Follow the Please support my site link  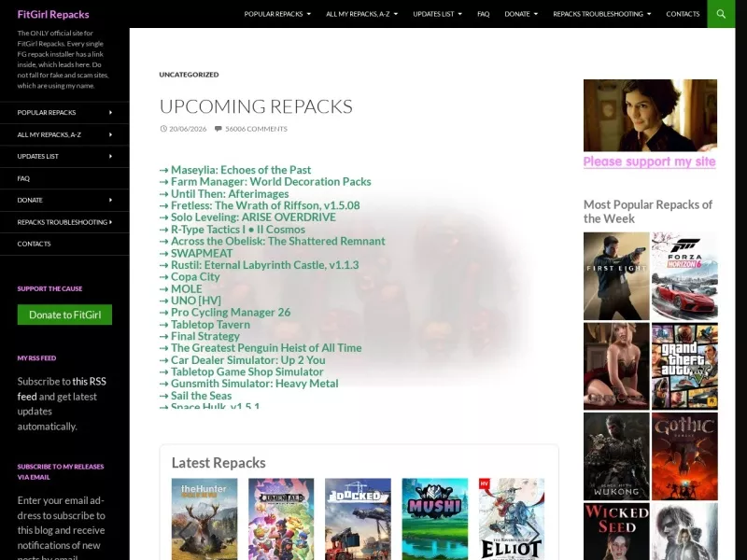[649, 161]
